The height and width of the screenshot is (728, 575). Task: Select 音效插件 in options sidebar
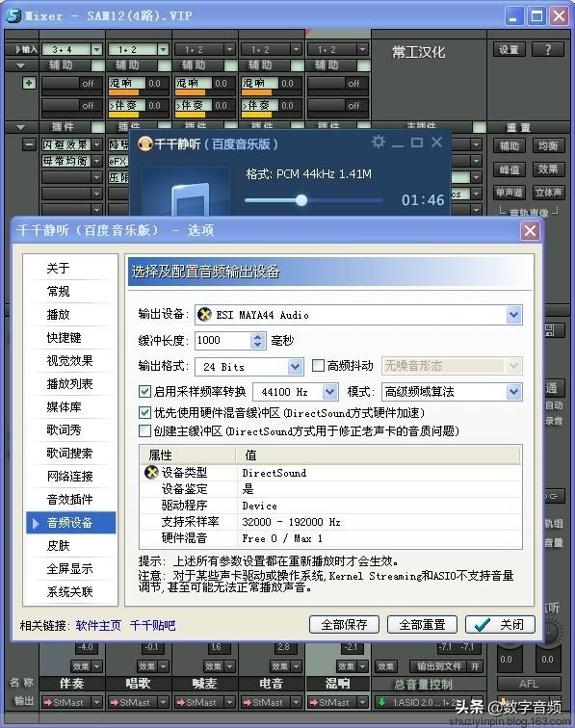[70, 500]
